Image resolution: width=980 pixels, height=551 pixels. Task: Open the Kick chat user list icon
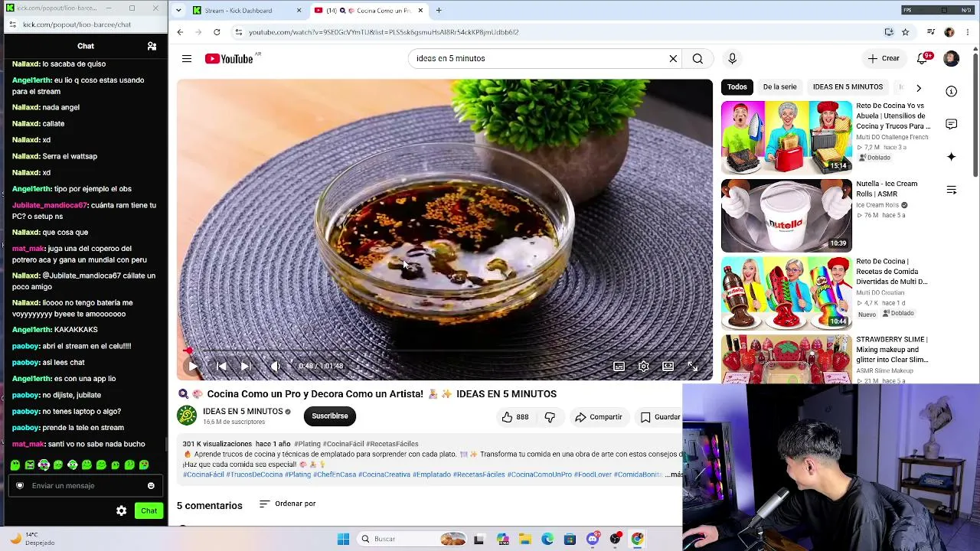(152, 46)
